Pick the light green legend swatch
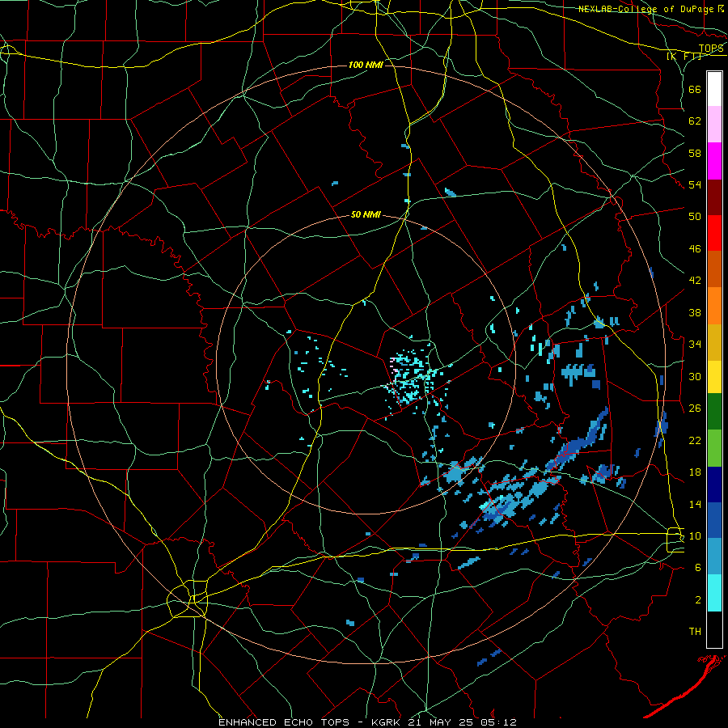 714,448
